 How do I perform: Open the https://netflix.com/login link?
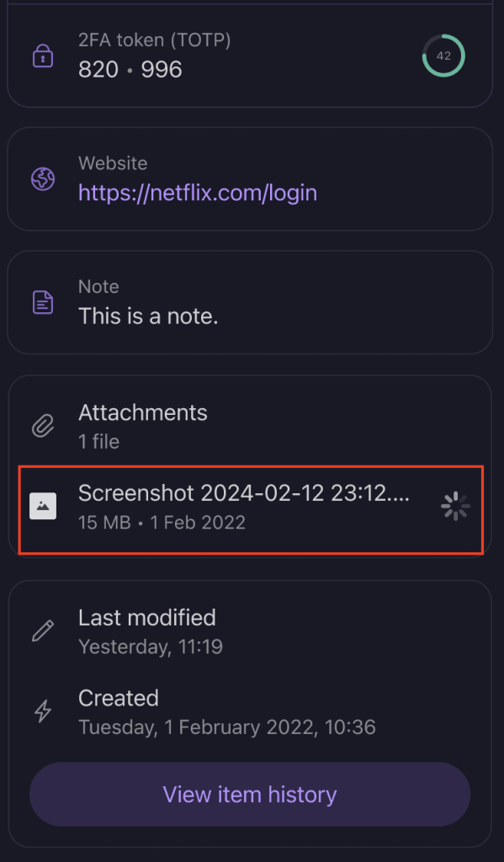[x=198, y=193]
